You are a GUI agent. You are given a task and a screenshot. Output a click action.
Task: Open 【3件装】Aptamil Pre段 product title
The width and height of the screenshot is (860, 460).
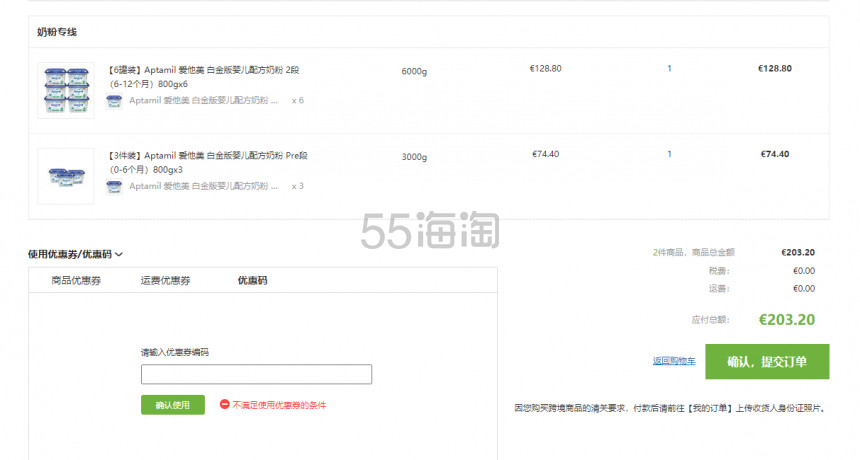[207, 162]
